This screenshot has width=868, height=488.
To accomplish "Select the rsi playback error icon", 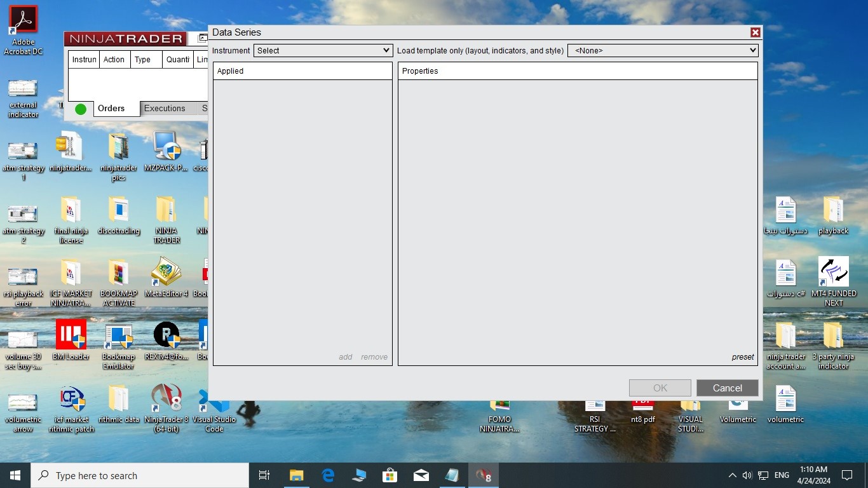I will coord(23,287).
